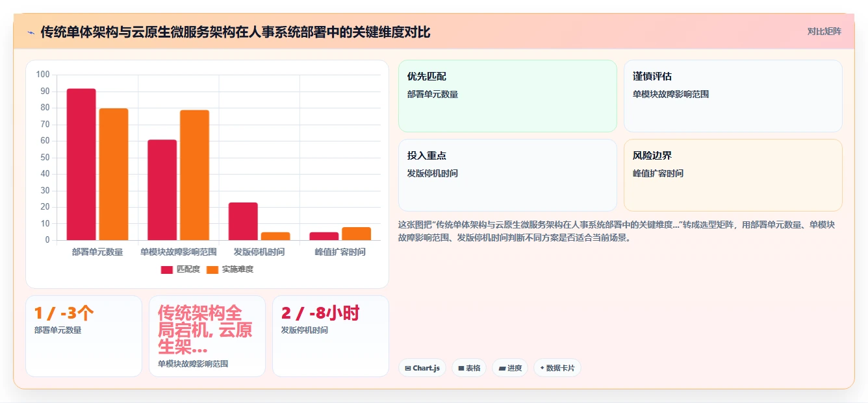Click the orange 实施难度 bar for 部署单元数量
Viewport: 868px width, 403px height.
tap(114, 174)
